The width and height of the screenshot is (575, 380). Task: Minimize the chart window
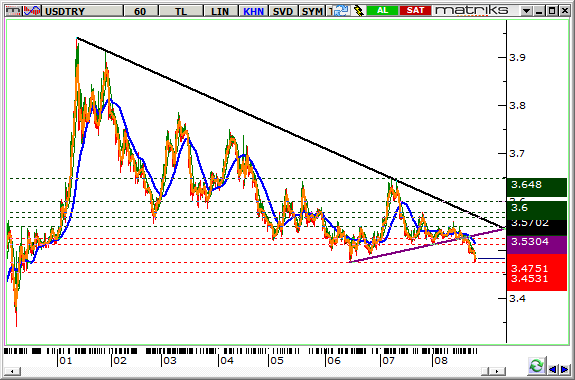tap(539, 11)
